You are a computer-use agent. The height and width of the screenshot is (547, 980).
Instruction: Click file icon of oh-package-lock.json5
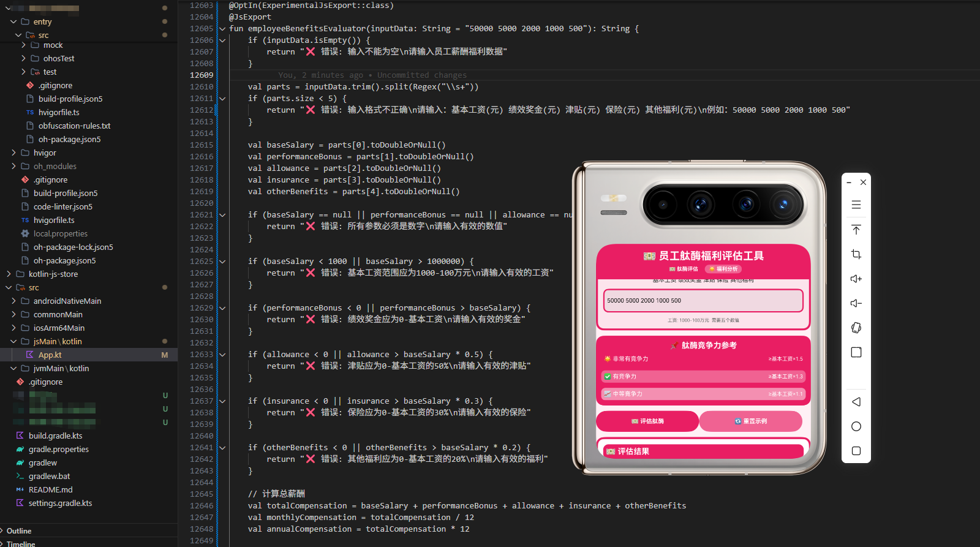tap(25, 247)
